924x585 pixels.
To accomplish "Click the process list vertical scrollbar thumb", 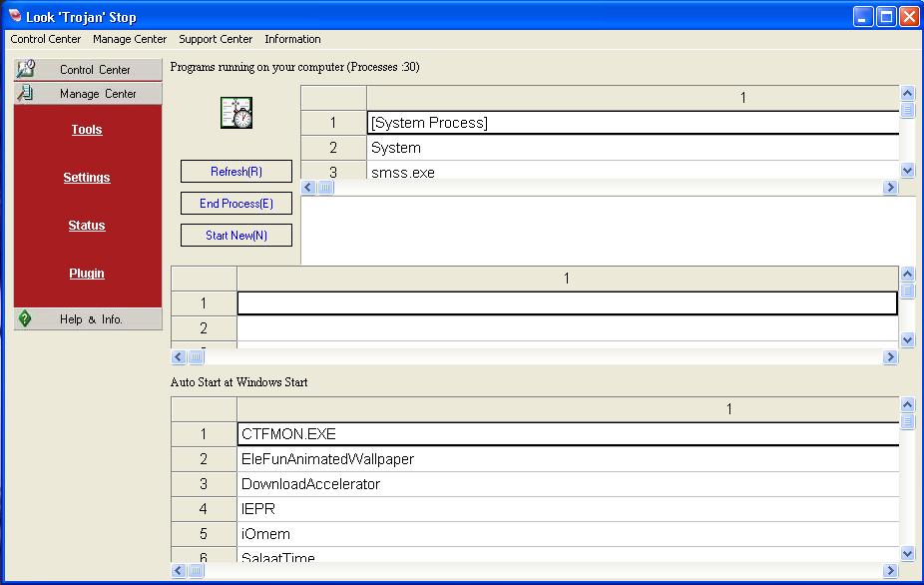I will [907, 110].
